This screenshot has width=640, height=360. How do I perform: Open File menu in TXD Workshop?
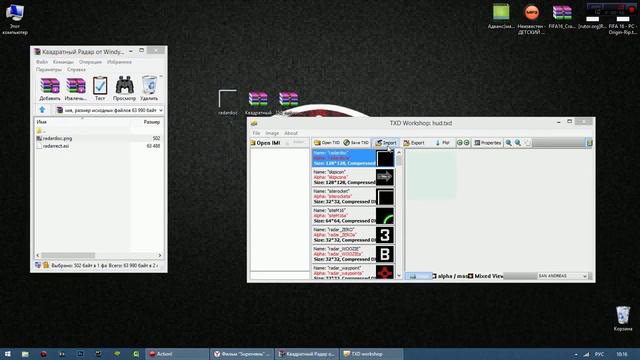[x=256, y=133]
